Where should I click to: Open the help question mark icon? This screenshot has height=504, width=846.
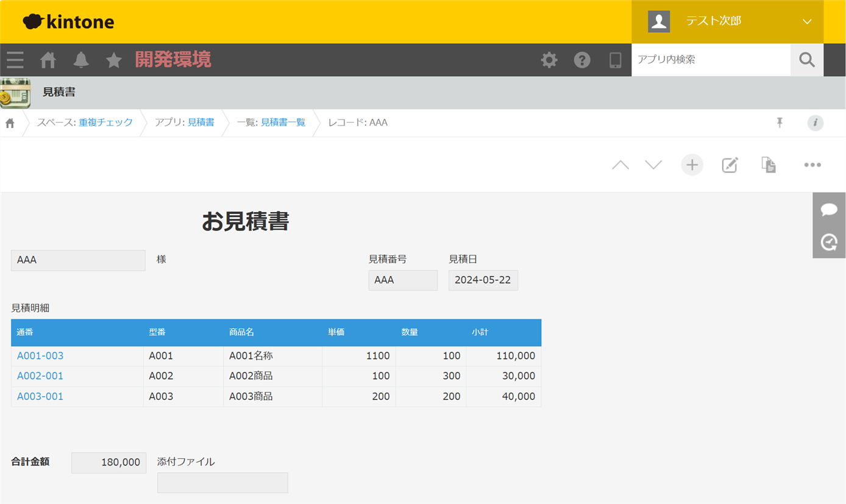[582, 60]
